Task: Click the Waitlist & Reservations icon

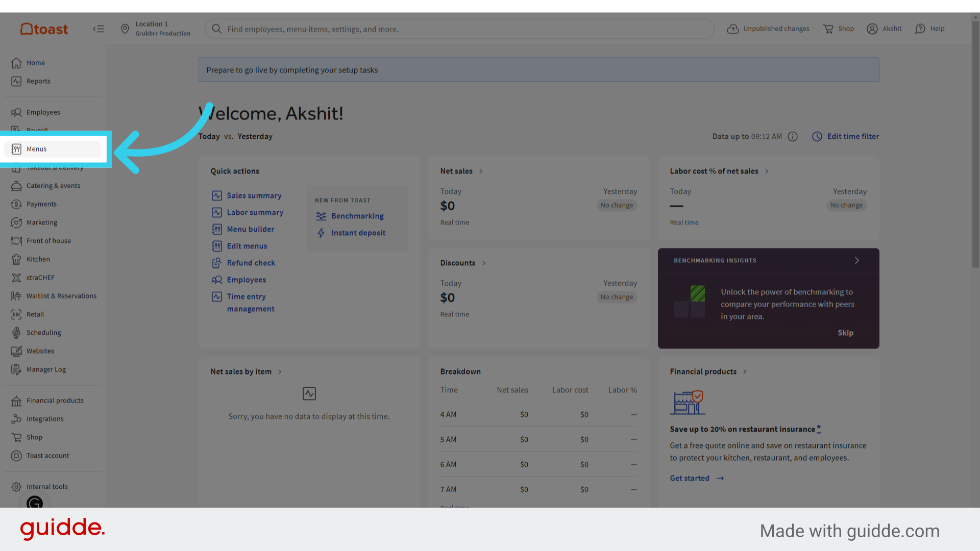Action: click(16, 296)
